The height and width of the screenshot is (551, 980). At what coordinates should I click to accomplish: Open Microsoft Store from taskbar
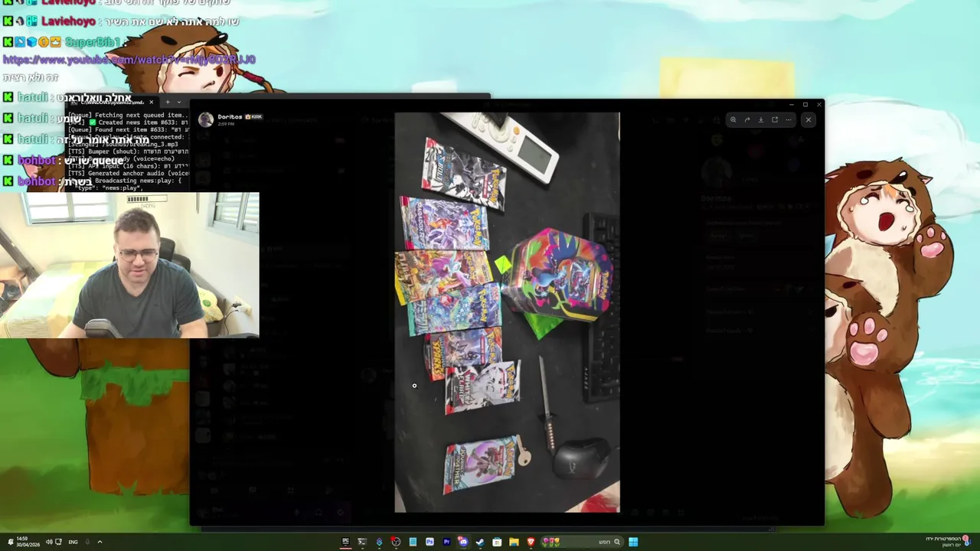click(497, 542)
